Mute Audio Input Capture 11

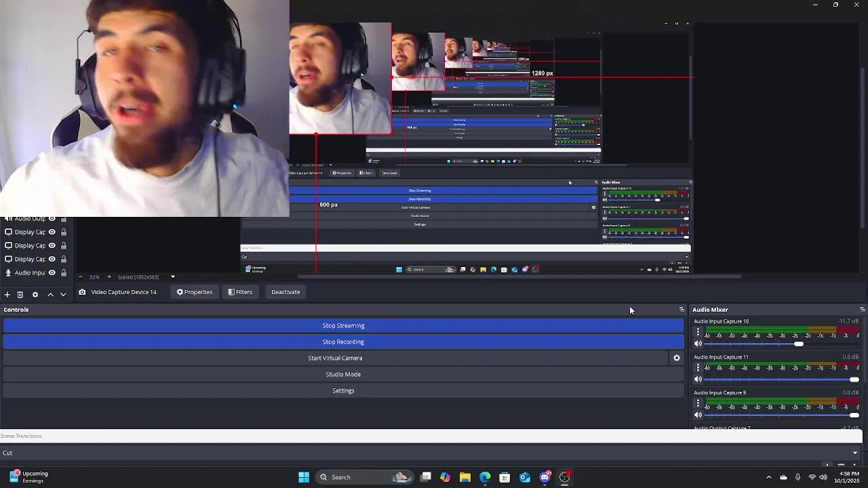(698, 379)
